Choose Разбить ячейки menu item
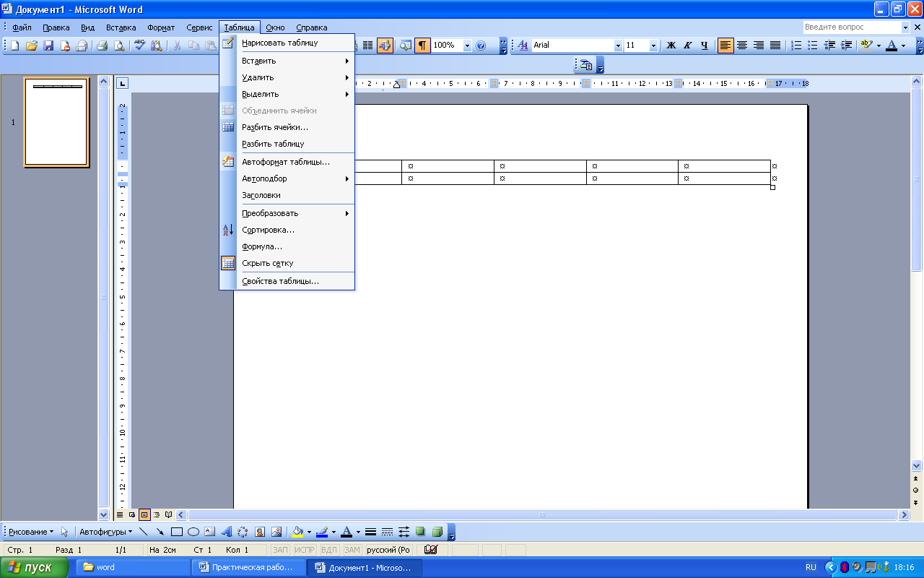This screenshot has height=578, width=924. click(287, 127)
